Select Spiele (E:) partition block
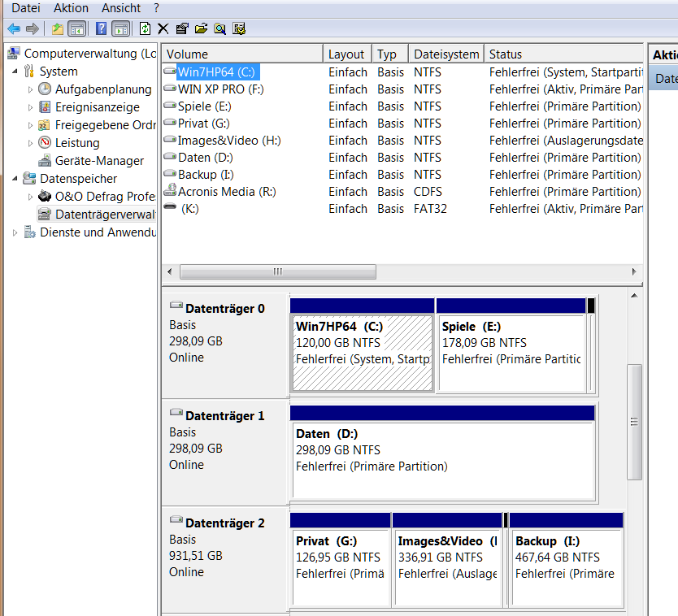This screenshot has height=616, width=678. point(511,353)
